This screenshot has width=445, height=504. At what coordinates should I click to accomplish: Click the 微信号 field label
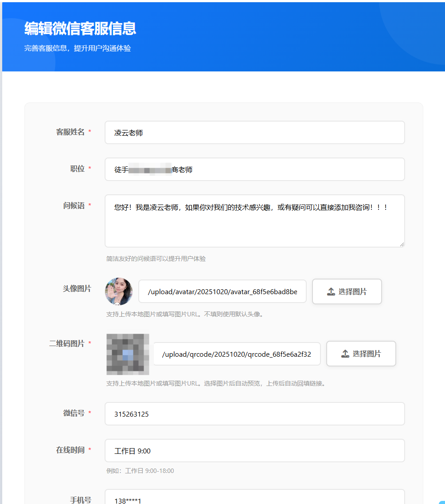coord(74,413)
